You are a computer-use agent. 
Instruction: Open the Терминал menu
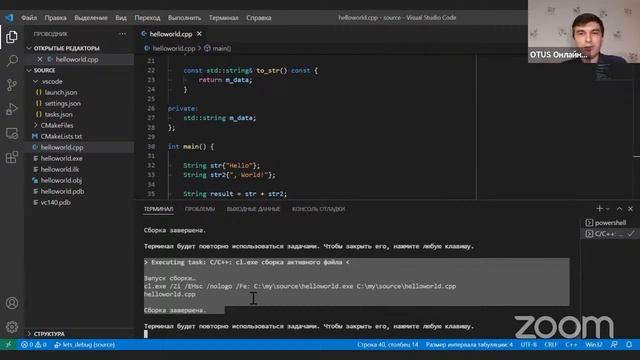pyautogui.click(x=224, y=18)
